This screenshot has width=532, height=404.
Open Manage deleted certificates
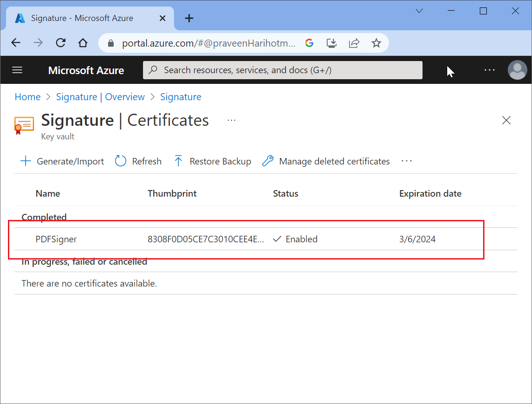pyautogui.click(x=325, y=161)
